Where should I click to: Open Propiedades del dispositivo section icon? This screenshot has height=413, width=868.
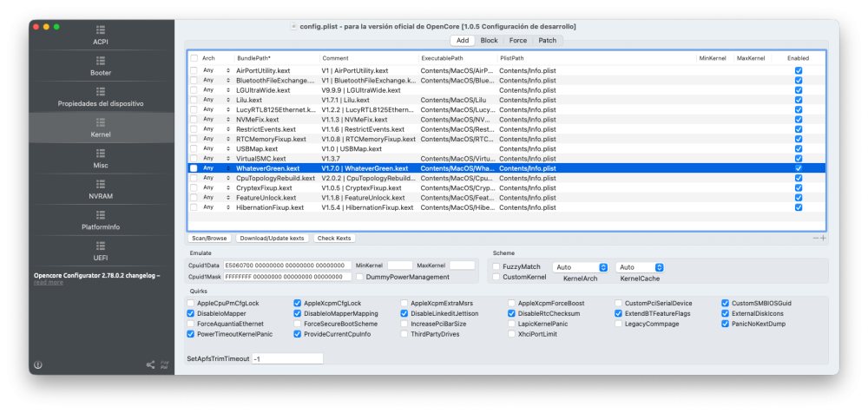tap(100, 91)
